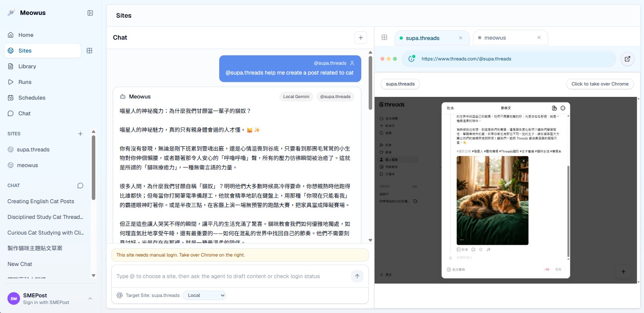Open Threads profile menu item
644x313 pixels.
pos(398,160)
